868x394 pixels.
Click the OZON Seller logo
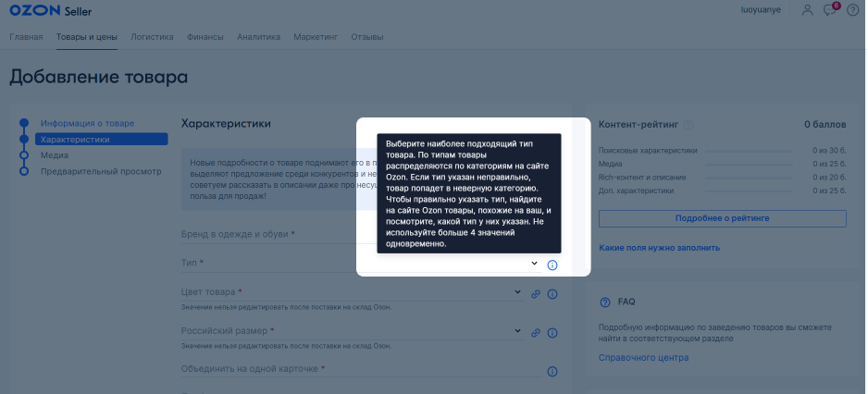[51, 11]
